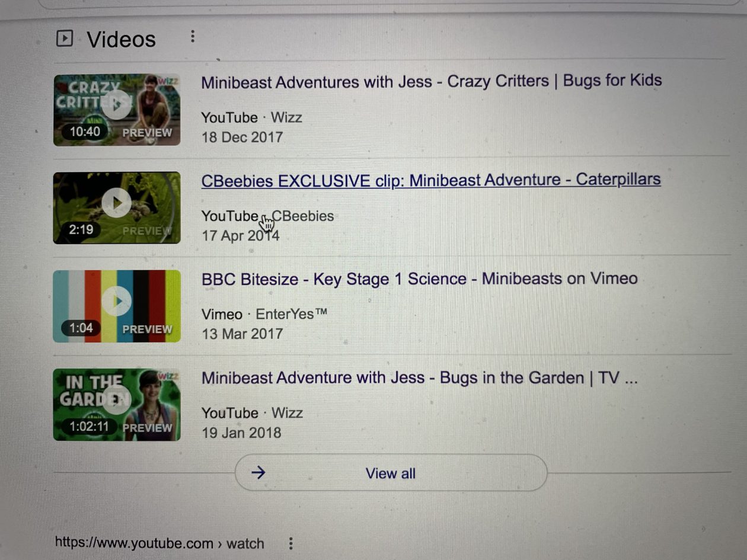This screenshot has width=747, height=560.
Task: Open BBC Bitesize Key Stage 1 Science link
Action: (x=419, y=279)
